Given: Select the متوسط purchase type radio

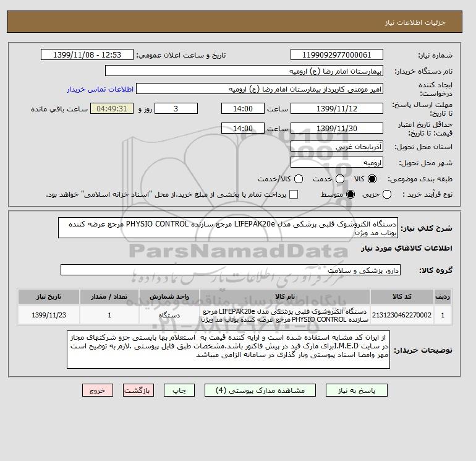Looking at the screenshot, I should 351,194.
